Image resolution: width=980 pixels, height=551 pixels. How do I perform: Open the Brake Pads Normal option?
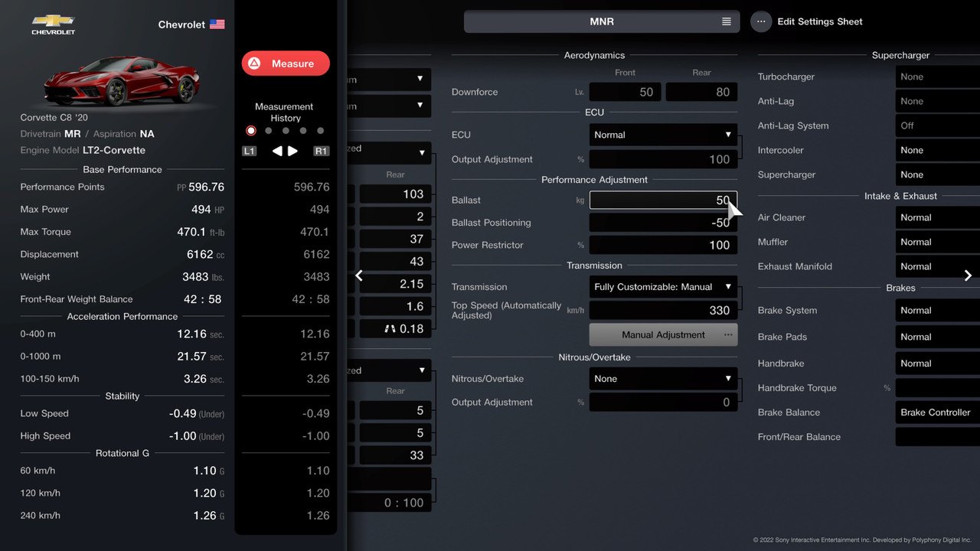pos(938,337)
